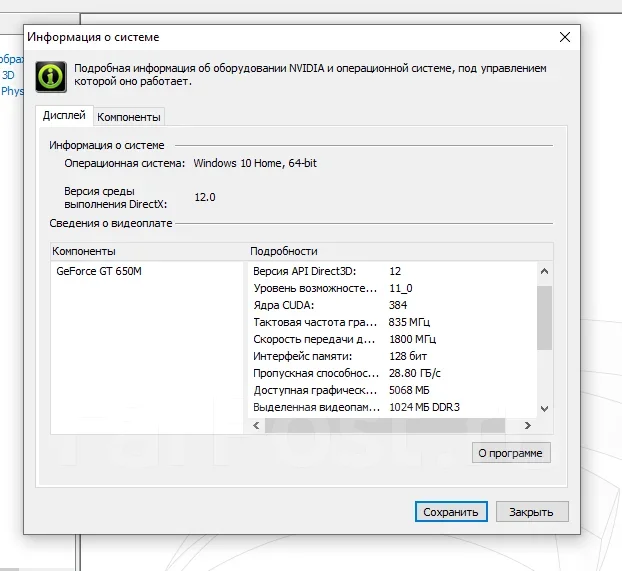This screenshot has width=622, height=571.
Task: Select the Доступная графическ... row
Action: 393,390
